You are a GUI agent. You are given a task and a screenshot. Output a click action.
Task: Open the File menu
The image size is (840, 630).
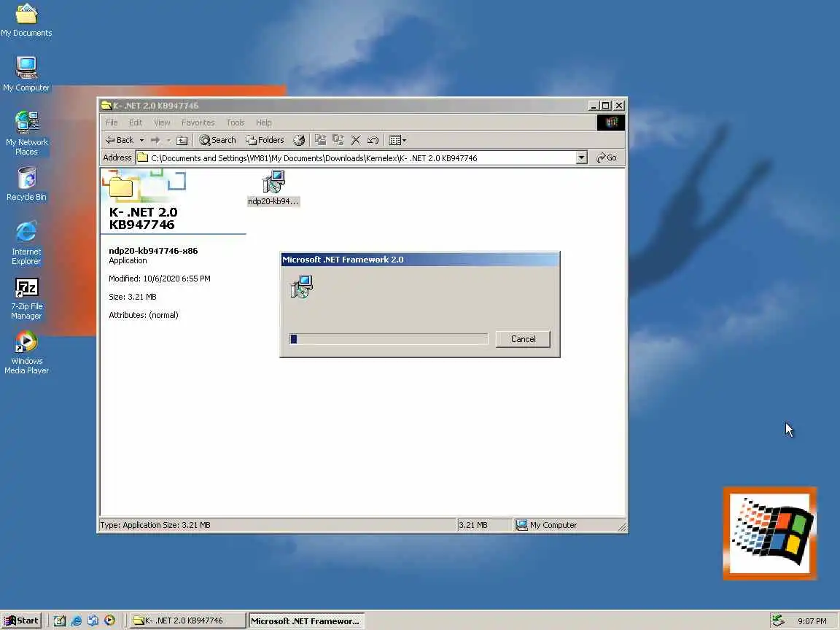coord(112,122)
